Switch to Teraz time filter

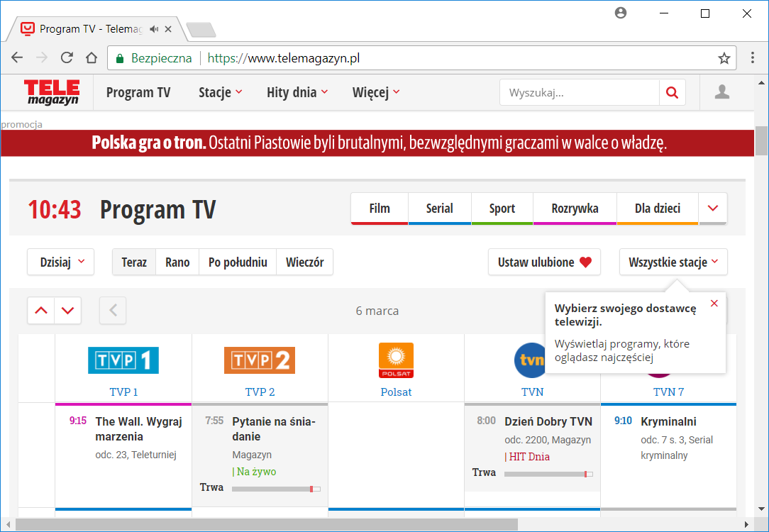pos(134,262)
